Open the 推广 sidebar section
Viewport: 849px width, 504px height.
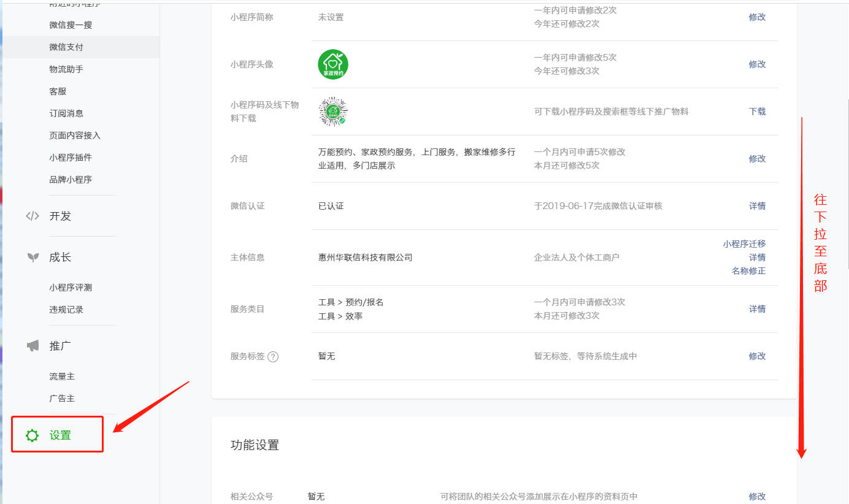pyautogui.click(x=60, y=346)
